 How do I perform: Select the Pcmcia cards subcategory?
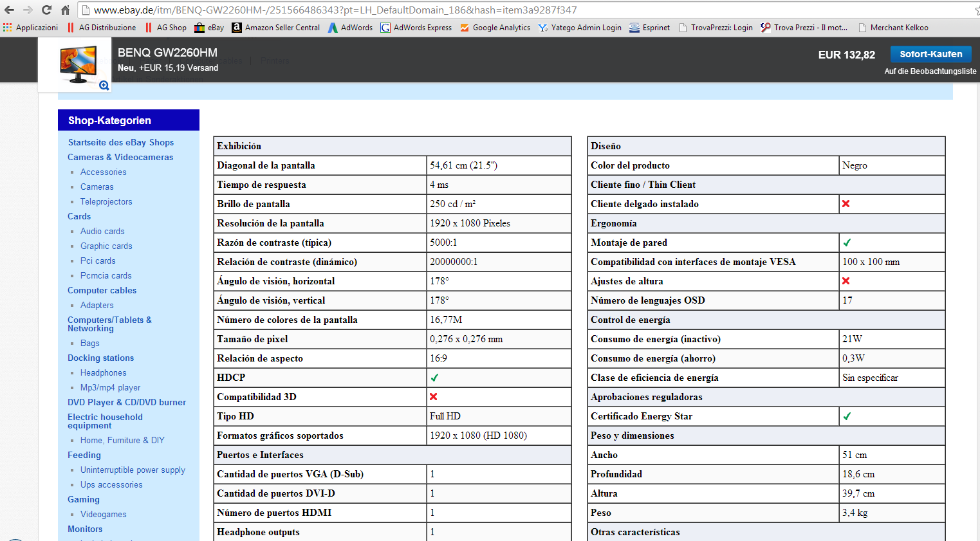[x=106, y=275]
